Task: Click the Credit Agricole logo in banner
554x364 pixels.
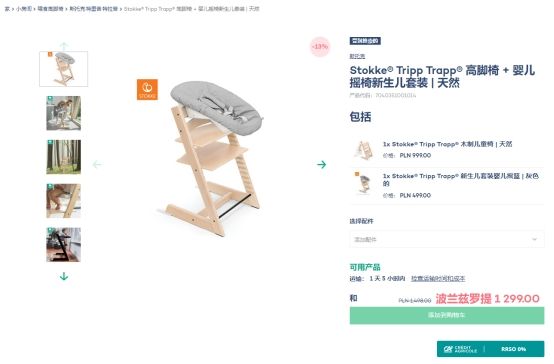Action: (x=460, y=349)
